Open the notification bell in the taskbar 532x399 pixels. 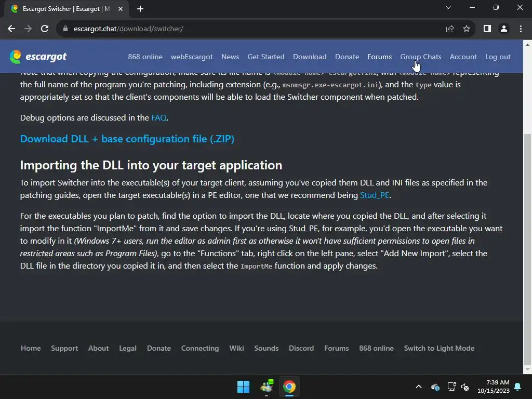(517, 387)
